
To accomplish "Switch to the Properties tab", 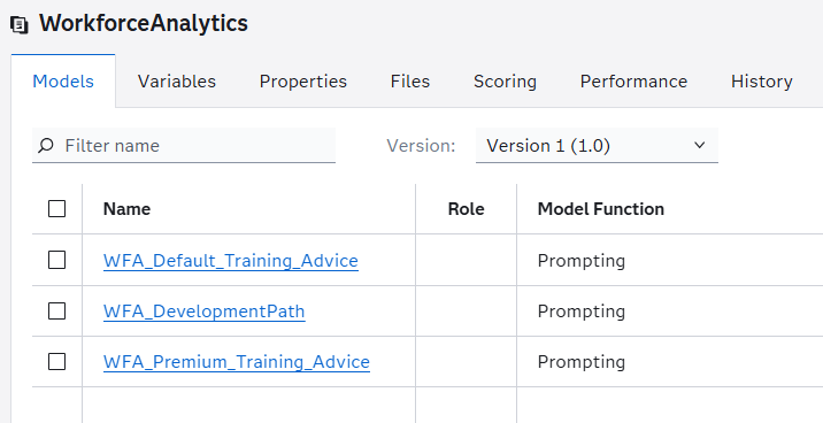I will coord(303,81).
